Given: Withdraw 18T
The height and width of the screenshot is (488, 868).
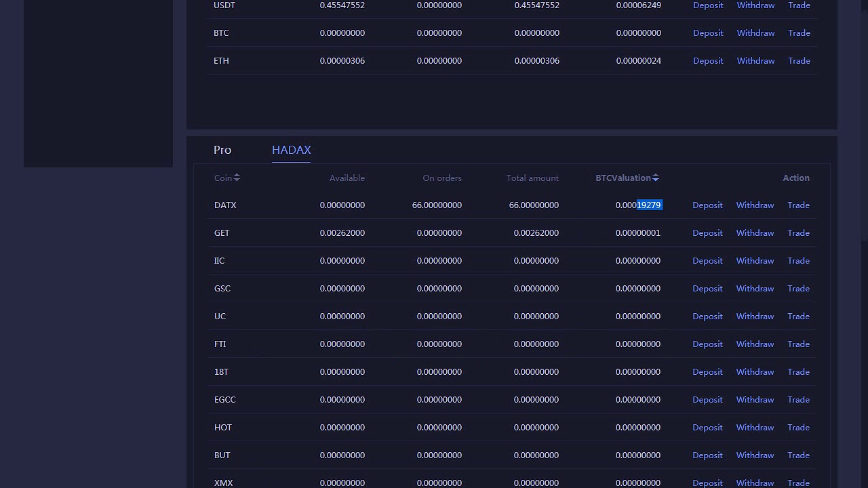Looking at the screenshot, I should pos(755,371).
